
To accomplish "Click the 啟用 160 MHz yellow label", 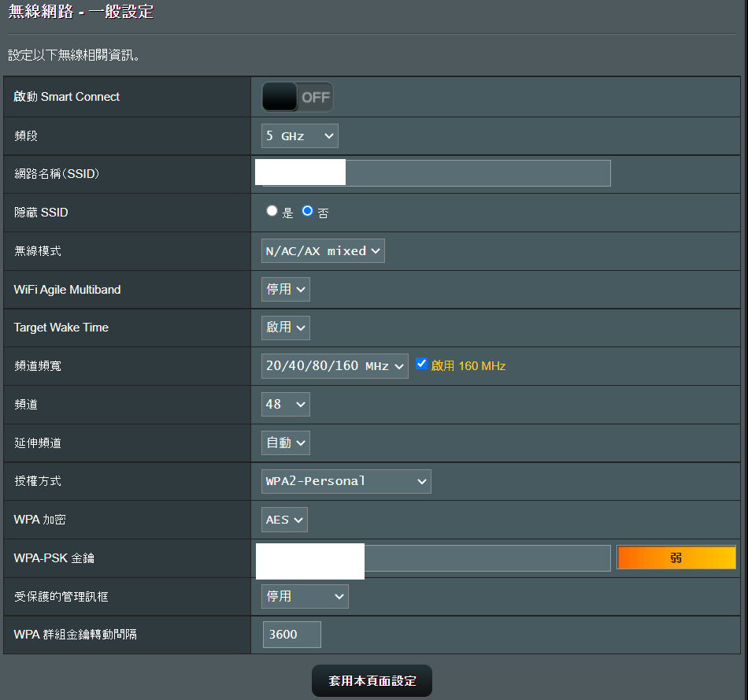I will (x=468, y=366).
